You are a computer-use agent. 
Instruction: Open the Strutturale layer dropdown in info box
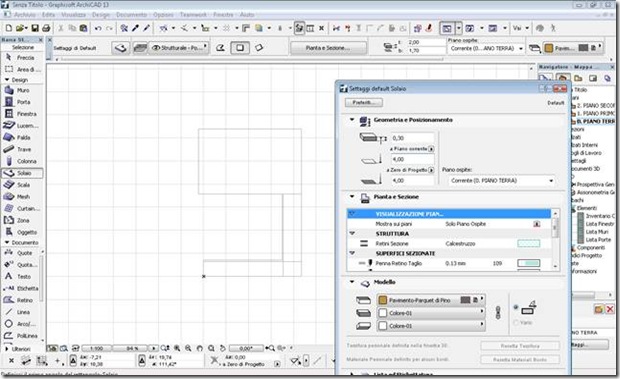179,48
